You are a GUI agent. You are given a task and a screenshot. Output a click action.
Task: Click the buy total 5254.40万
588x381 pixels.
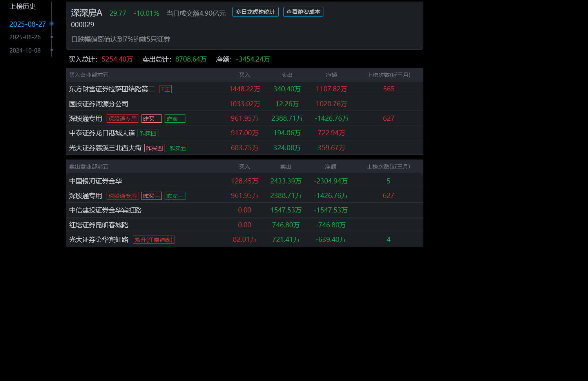tap(117, 59)
